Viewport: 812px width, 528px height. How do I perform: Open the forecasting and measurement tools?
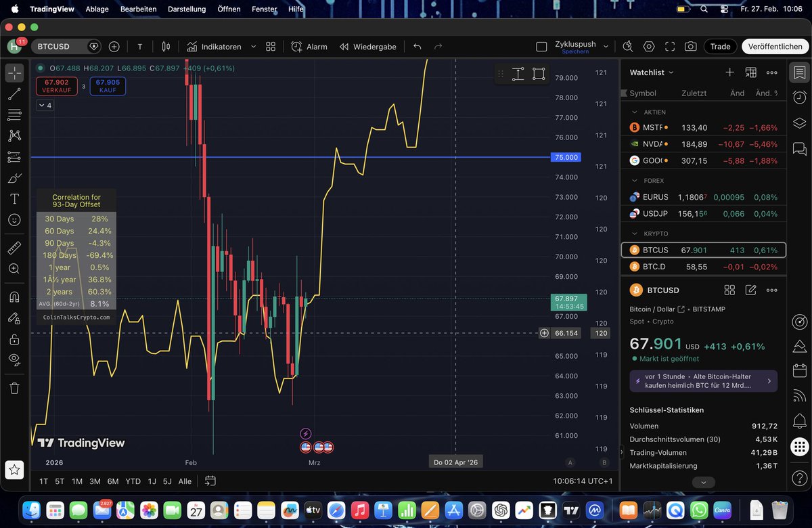[14, 157]
